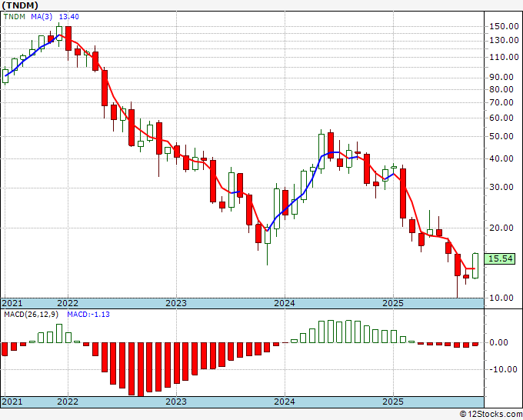523x420 pixels.
Task: Click the (TNDM) chart title
Action: point(20,5)
